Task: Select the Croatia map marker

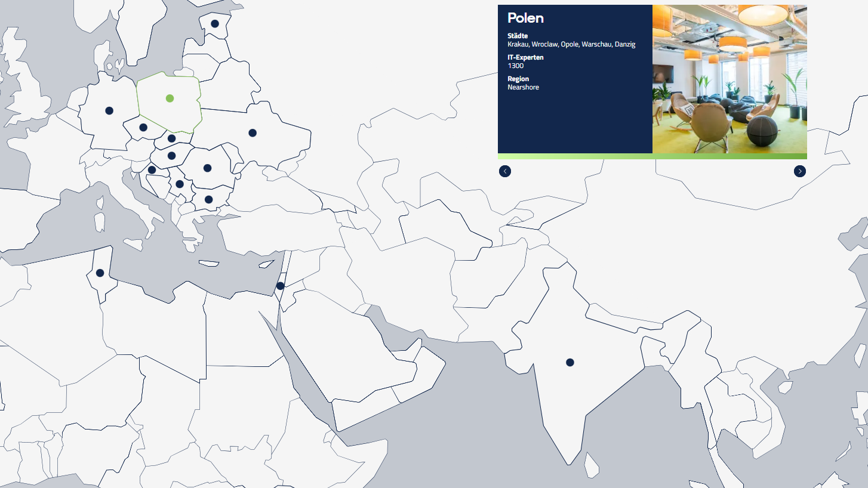Action: pyautogui.click(x=152, y=170)
